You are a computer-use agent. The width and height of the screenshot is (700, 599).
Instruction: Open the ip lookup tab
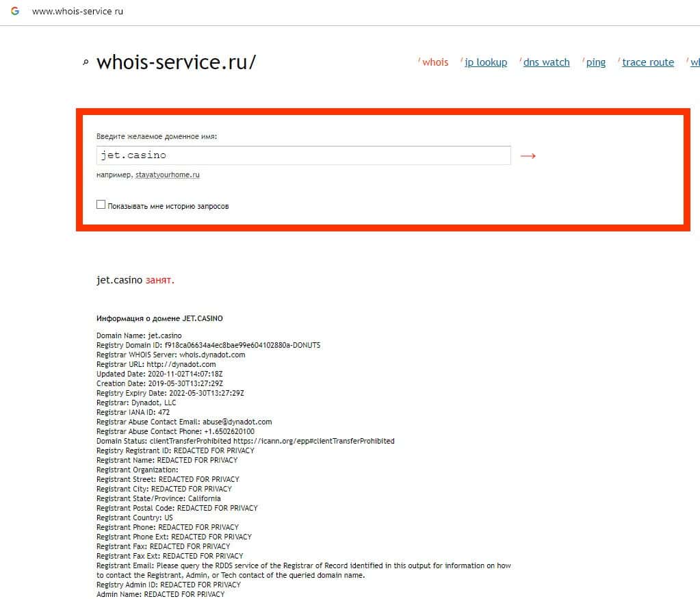(x=486, y=62)
